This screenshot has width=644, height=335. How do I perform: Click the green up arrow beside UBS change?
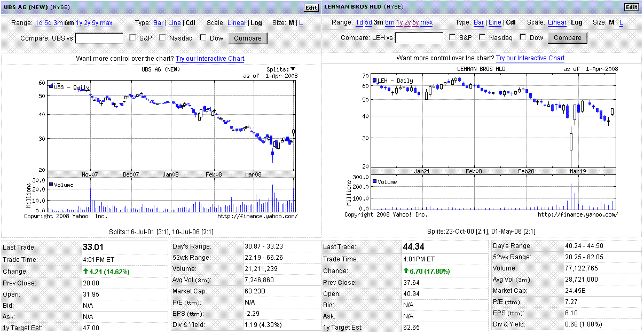coord(85,272)
